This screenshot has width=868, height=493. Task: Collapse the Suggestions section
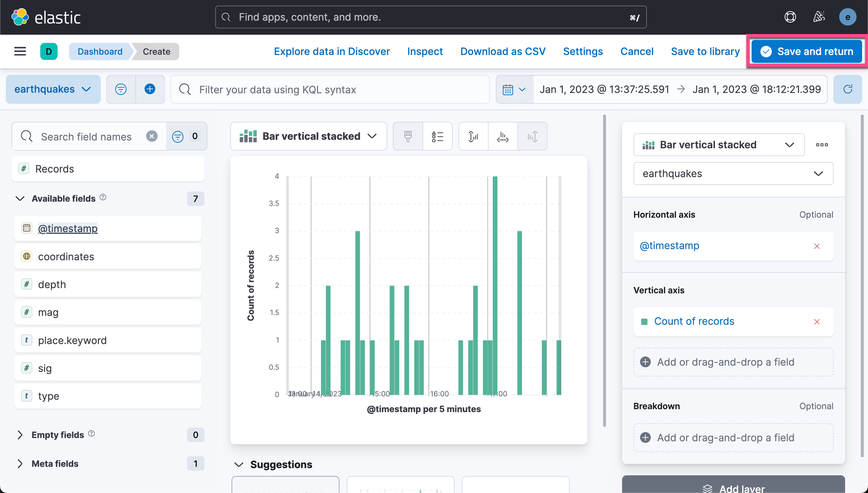point(239,465)
